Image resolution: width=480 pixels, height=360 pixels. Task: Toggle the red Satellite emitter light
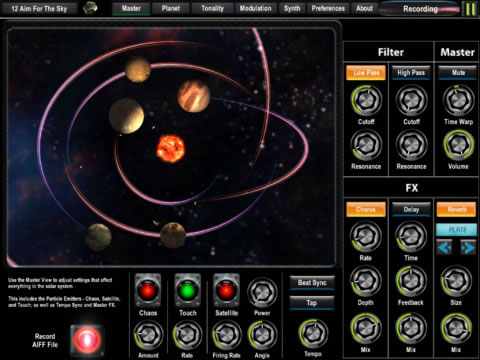pyautogui.click(x=226, y=291)
